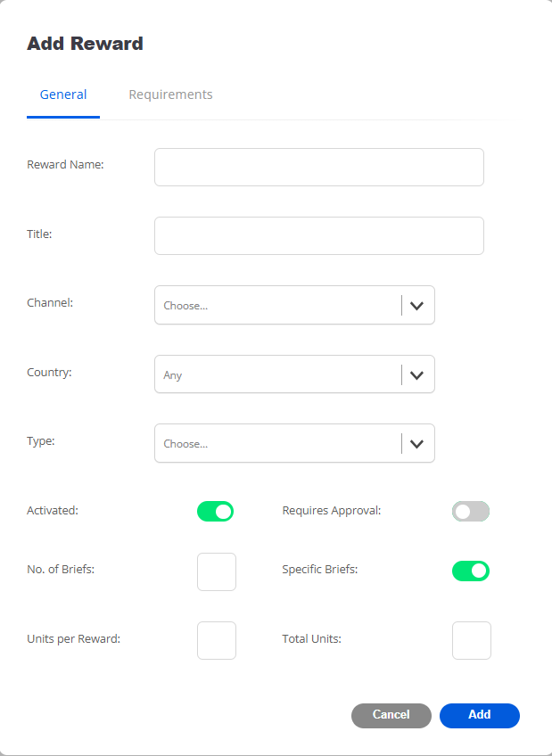
Task: Click the Type dropdown chevron icon
Action: tap(416, 443)
